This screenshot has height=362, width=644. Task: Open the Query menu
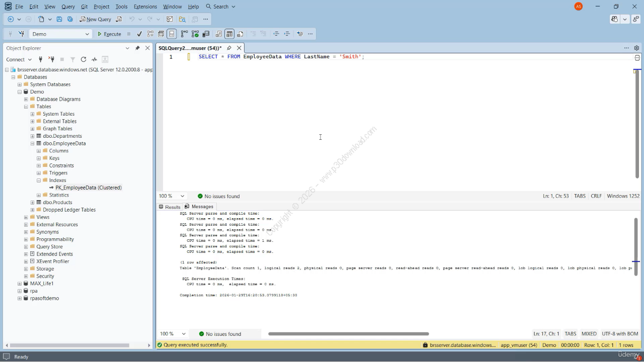(x=68, y=7)
